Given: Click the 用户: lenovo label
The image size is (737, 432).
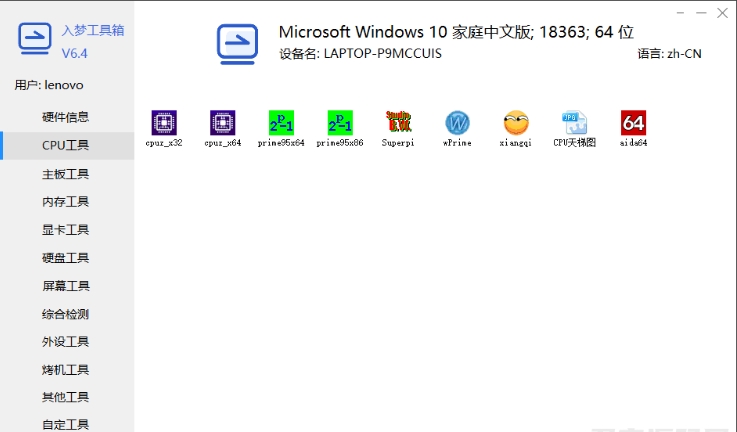Looking at the screenshot, I should (x=49, y=85).
